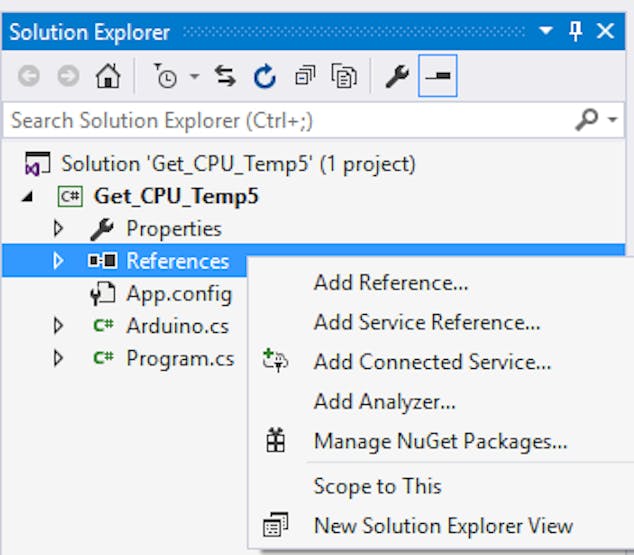Expand the Arduino.cs file node
This screenshot has width=634, height=555.
click(x=58, y=326)
